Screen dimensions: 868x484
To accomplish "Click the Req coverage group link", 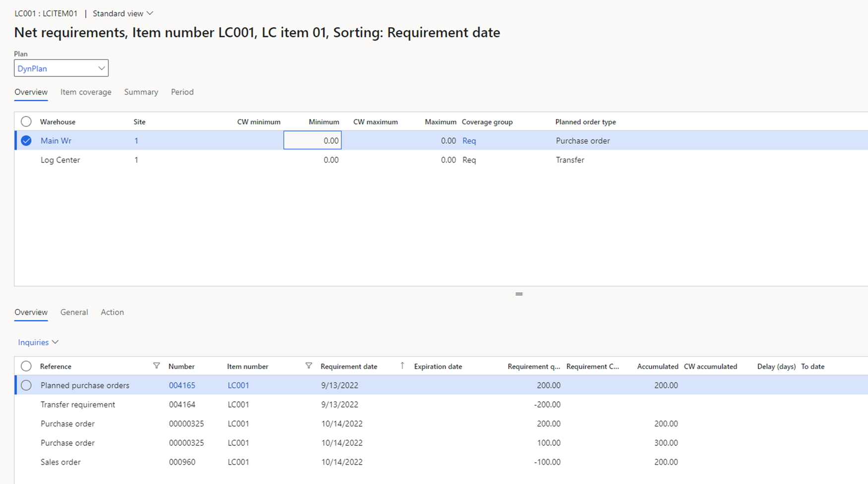I will click(x=469, y=141).
